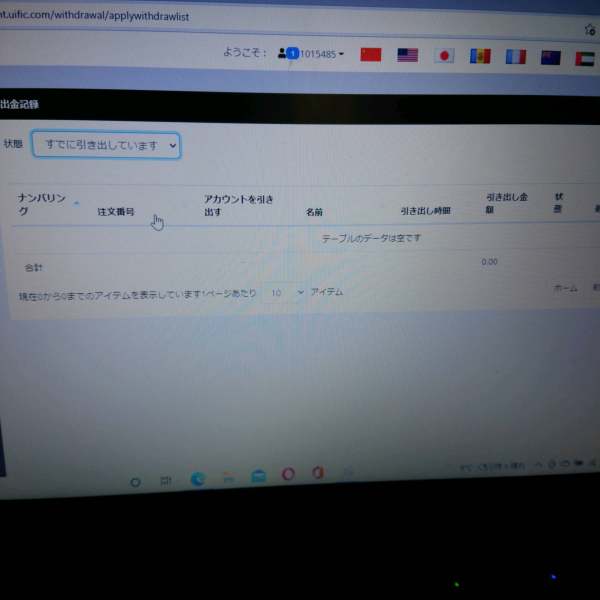Viewport: 600px width, 600px height.
Task: Click the ホーム pagination link
Action: 565,288
